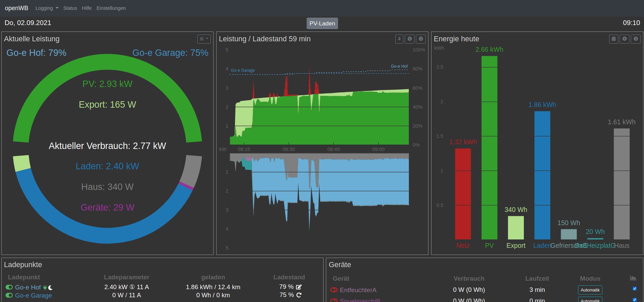The width and height of the screenshot is (644, 302).
Task: Shift Leistung graph to earlier time
Action: [410, 39]
